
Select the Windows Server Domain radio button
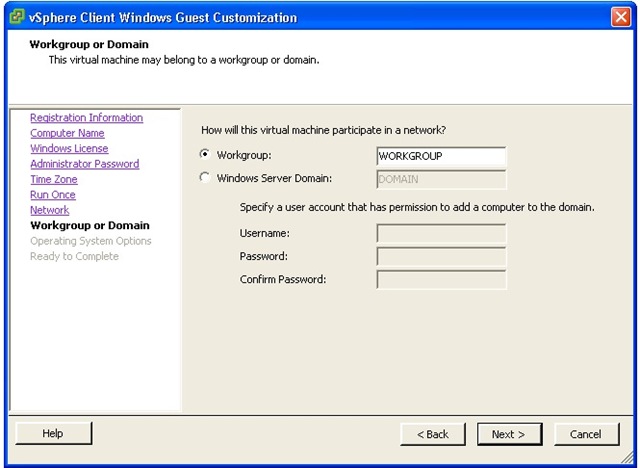[x=204, y=177]
